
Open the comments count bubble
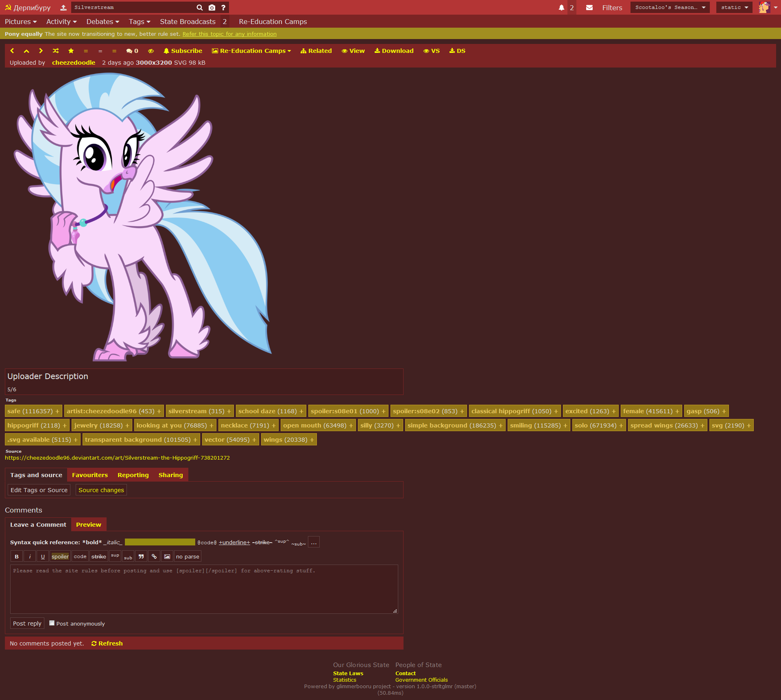coord(132,51)
